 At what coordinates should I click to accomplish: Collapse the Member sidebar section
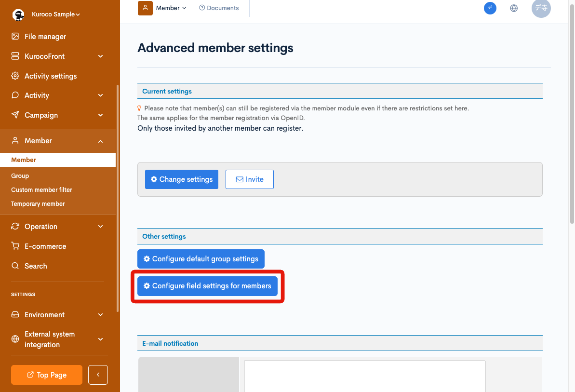[x=100, y=140]
